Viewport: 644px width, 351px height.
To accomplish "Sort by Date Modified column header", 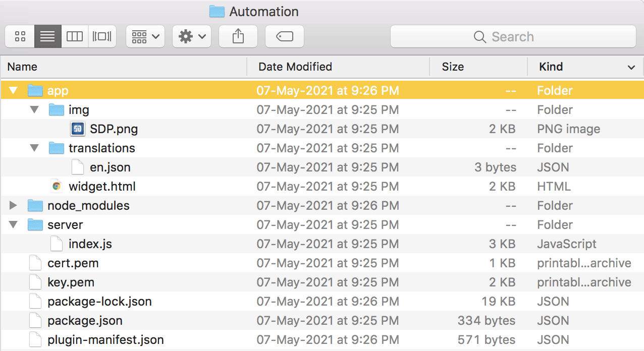I will [295, 67].
